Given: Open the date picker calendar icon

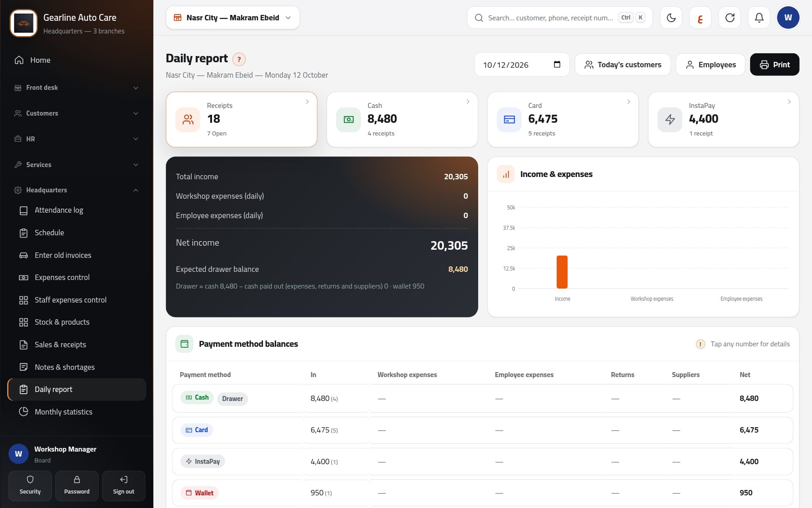Looking at the screenshot, I should [557, 65].
